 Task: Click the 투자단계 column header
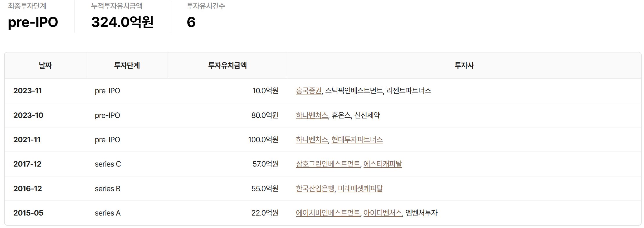tap(127, 65)
